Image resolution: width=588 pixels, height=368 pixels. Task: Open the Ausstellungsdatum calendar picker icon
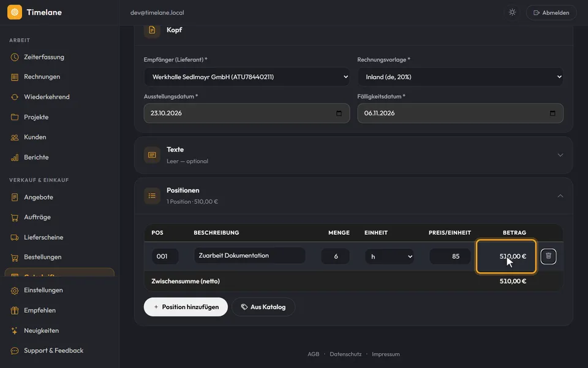[339, 113]
